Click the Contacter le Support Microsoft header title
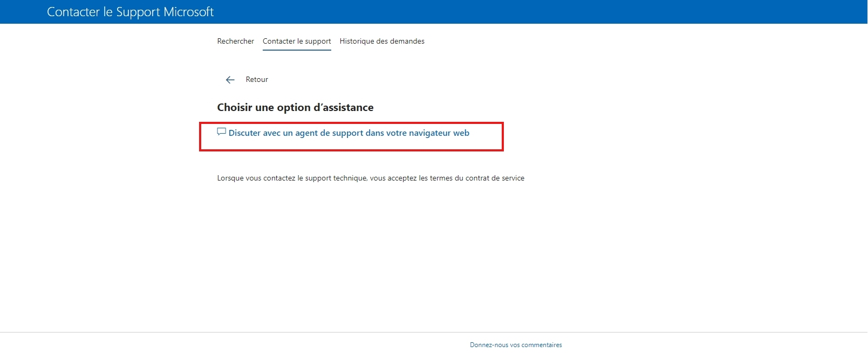868x353 pixels. point(131,12)
